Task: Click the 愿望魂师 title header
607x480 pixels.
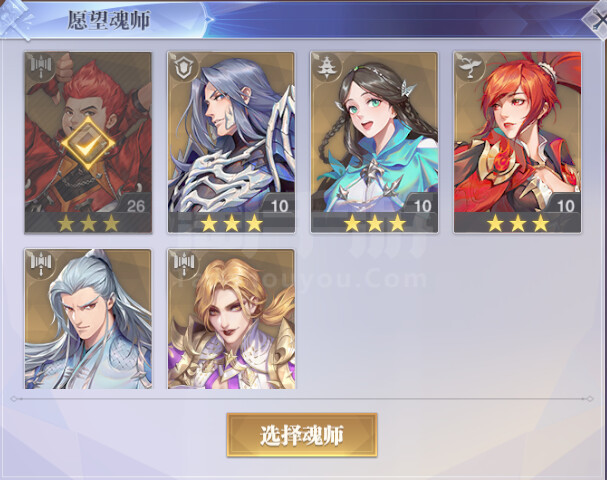Action: tap(109, 20)
